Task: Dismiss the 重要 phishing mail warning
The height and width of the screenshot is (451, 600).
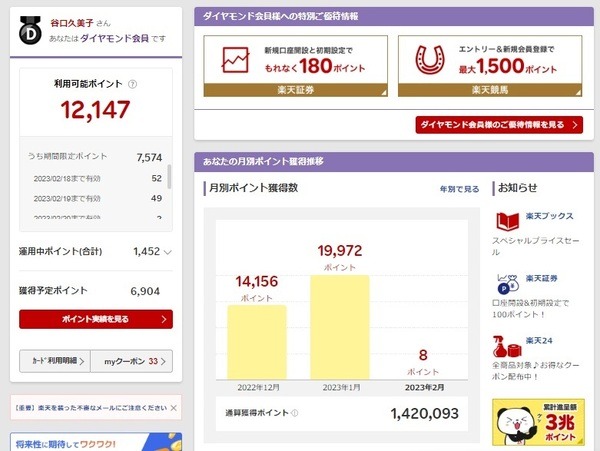Action: pos(174,408)
